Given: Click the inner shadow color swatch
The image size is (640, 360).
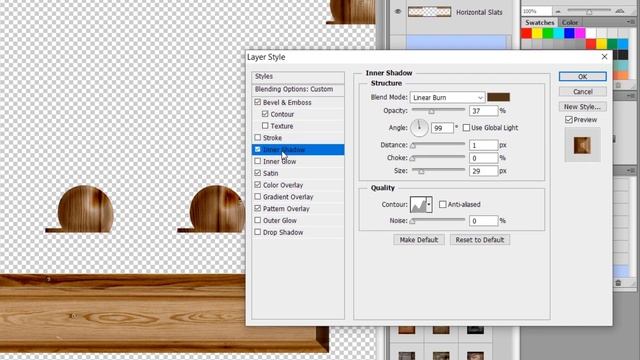Looking at the screenshot, I should (498, 97).
